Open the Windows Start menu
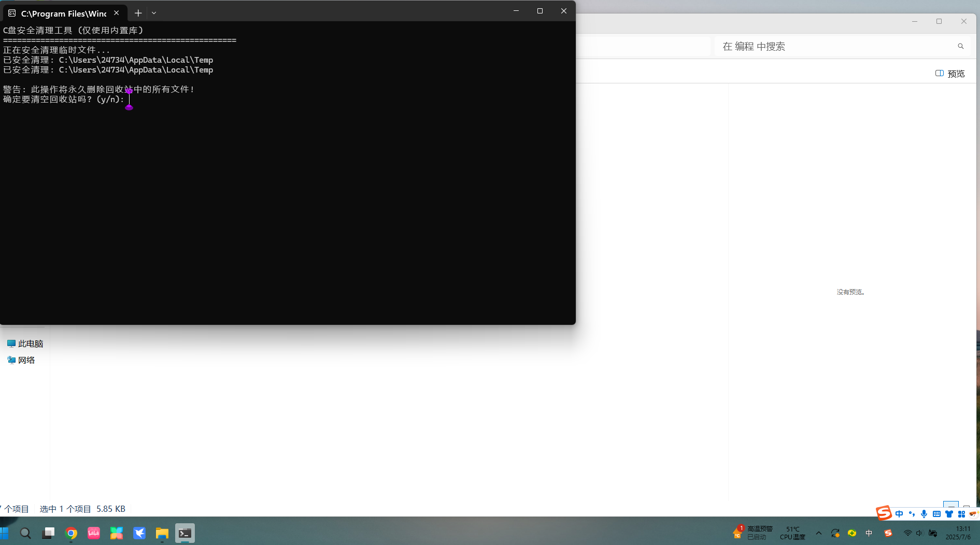This screenshot has width=980, height=545. (4, 533)
